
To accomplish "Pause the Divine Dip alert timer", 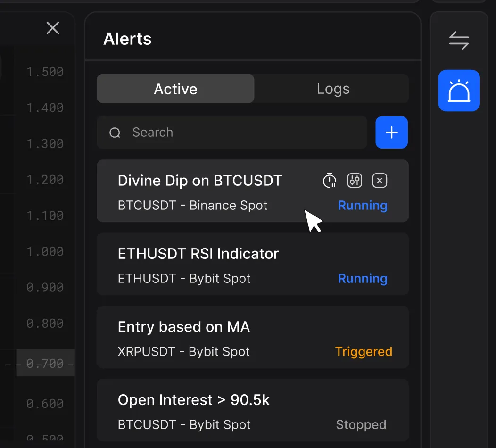I will click(x=329, y=180).
